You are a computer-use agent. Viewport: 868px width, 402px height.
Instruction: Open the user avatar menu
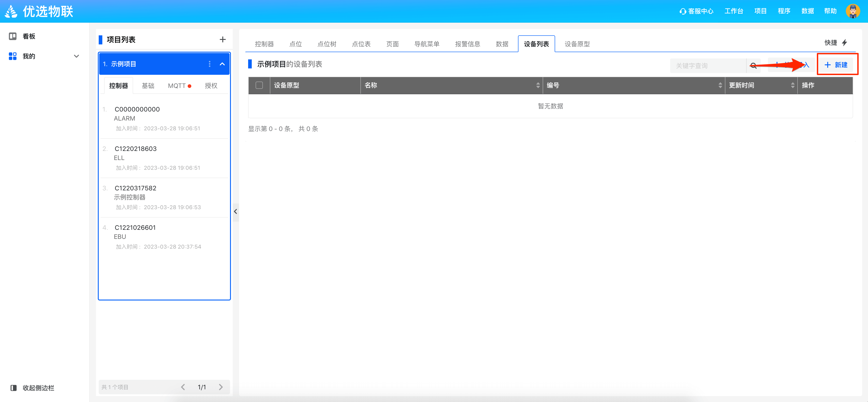(x=853, y=11)
